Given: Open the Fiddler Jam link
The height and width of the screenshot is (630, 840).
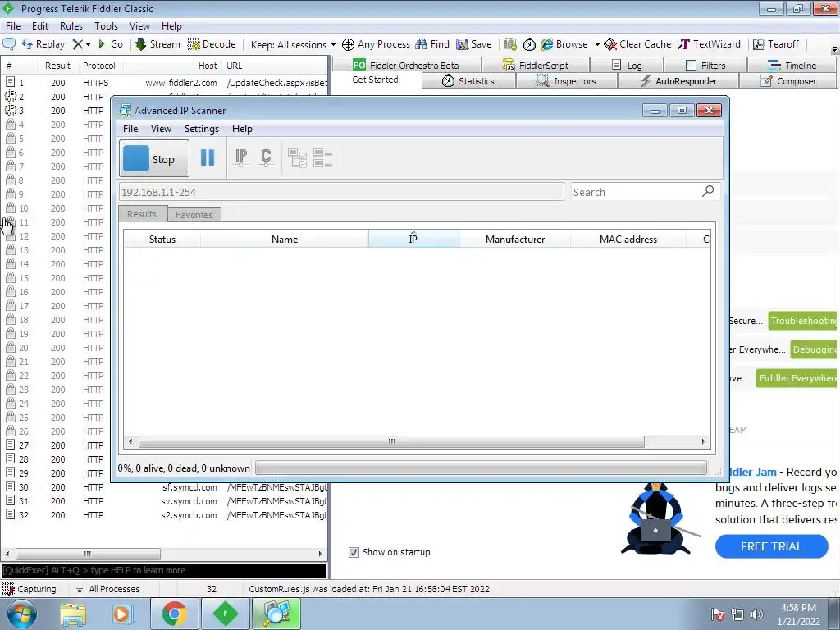Looking at the screenshot, I should pyautogui.click(x=753, y=472).
